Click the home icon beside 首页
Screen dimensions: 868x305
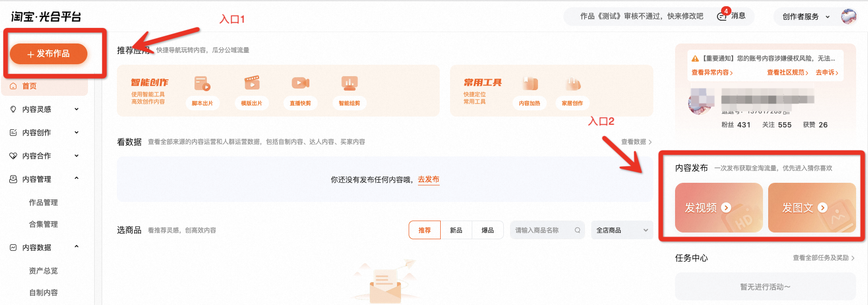[x=13, y=86]
